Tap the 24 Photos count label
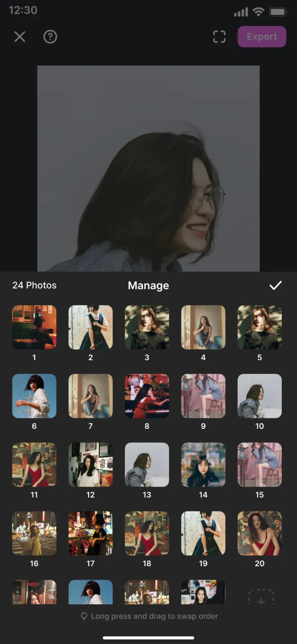Screen dimensions: 297x644 coord(34,285)
